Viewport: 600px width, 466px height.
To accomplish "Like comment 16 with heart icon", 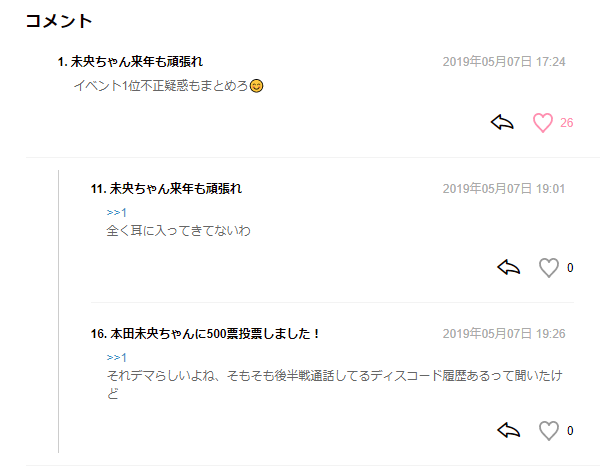I will click(x=549, y=431).
